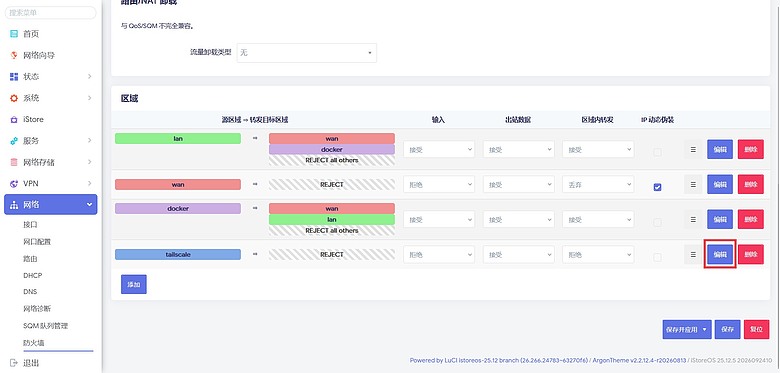This screenshot has width=780, height=373.
Task: Click the 复位 button
Action: (757, 329)
